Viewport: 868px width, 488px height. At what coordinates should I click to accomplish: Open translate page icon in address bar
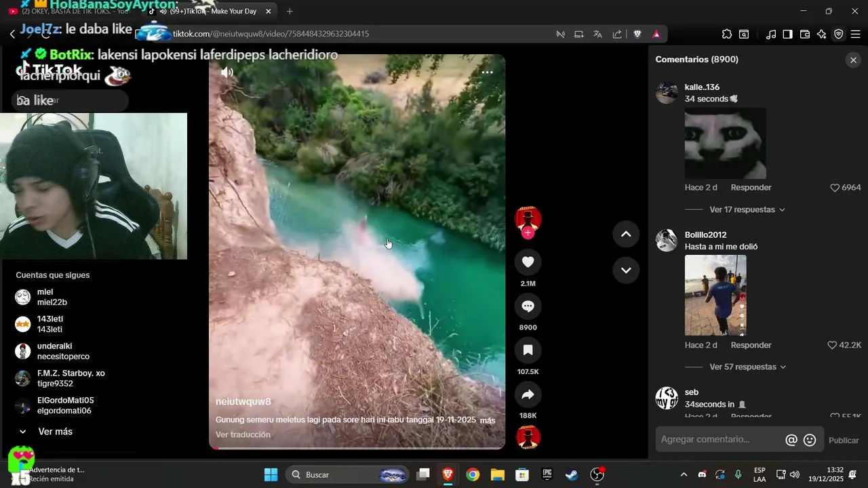[597, 34]
